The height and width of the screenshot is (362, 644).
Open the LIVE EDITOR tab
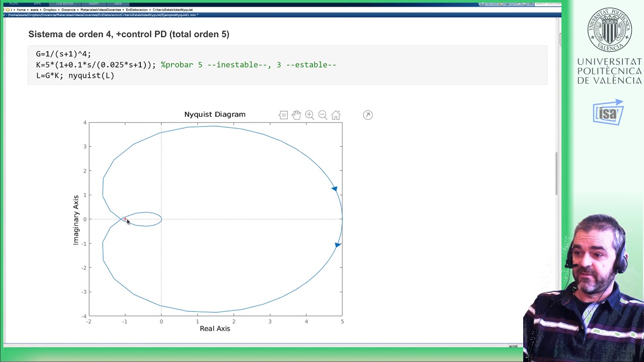[x=64, y=4]
